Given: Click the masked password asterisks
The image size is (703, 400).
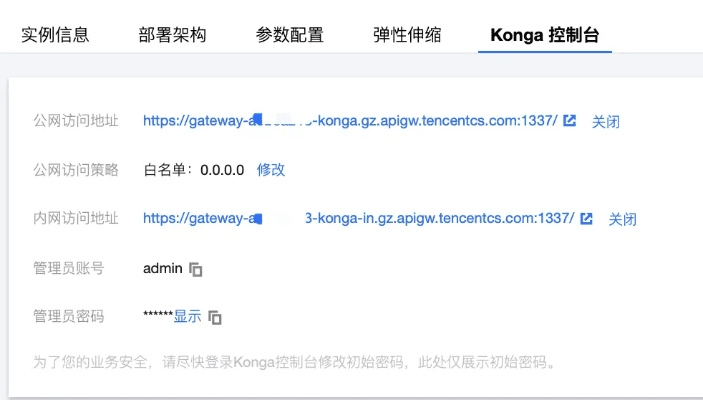Looking at the screenshot, I should (158, 317).
